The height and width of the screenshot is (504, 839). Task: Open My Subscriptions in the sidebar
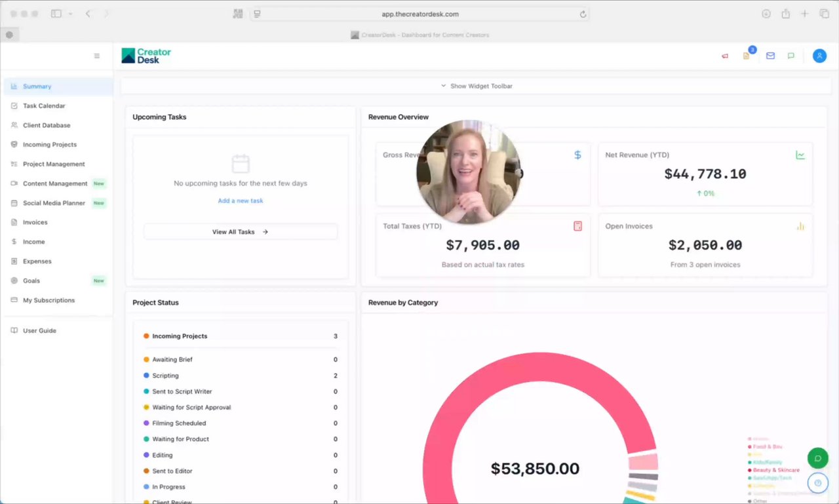[x=58, y=300]
